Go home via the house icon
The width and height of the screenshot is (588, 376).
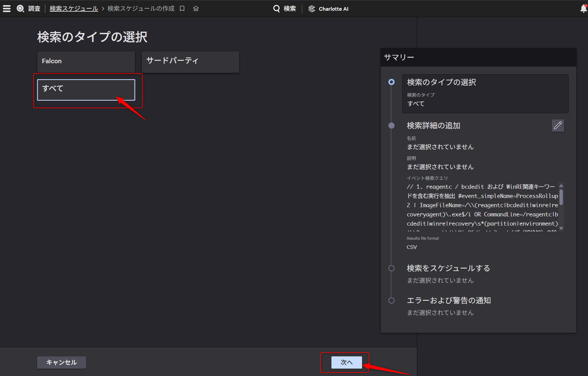pyautogui.click(x=196, y=9)
